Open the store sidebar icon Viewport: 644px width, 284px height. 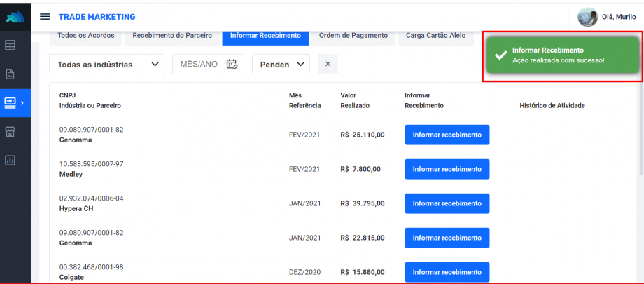pos(10,131)
